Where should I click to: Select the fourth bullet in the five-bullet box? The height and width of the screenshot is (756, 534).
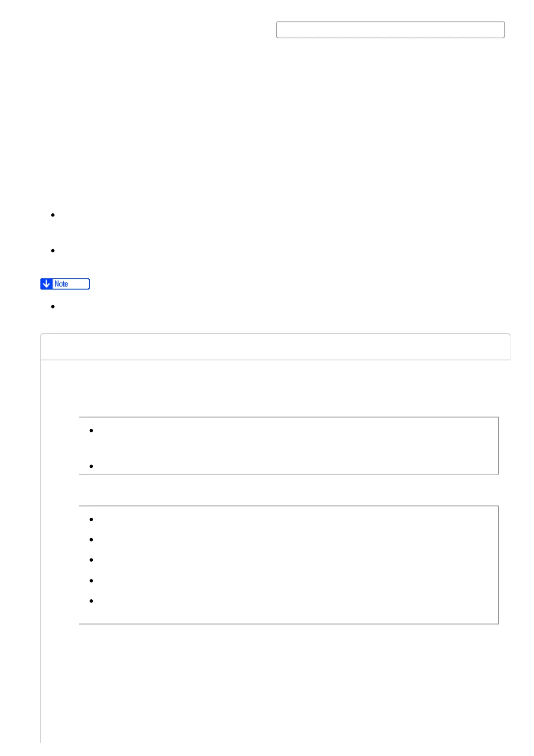click(91, 581)
